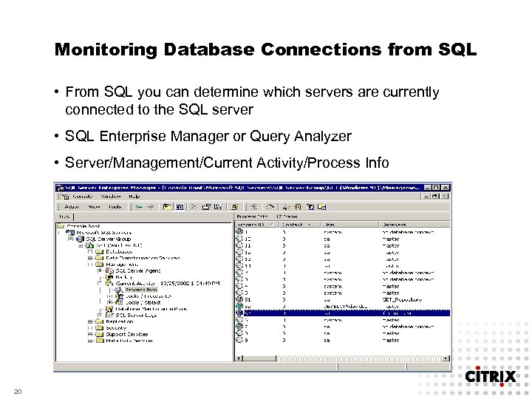
Task: Click the Run a Wizard wand icon
Action: click(270, 207)
